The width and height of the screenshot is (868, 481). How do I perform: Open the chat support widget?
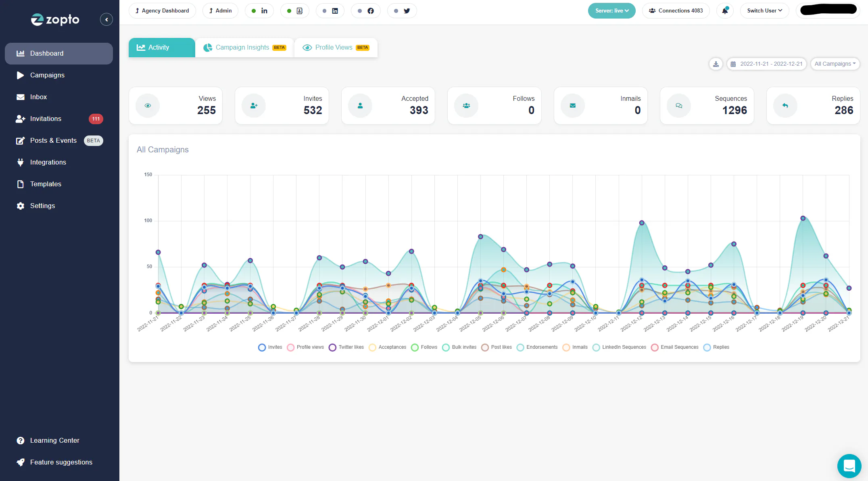849,466
